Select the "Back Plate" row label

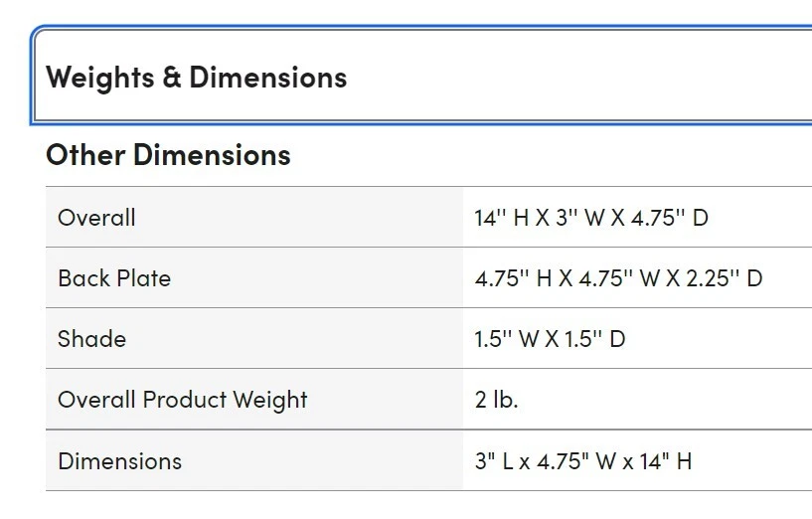(x=114, y=278)
